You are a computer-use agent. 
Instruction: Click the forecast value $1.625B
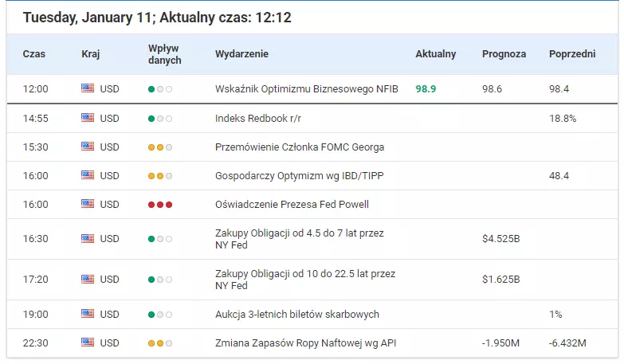(x=501, y=280)
